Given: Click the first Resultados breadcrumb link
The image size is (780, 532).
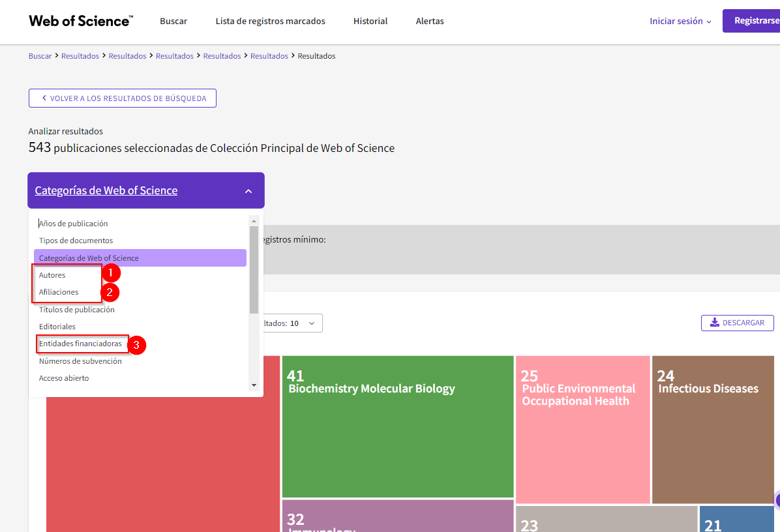Looking at the screenshot, I should tap(80, 55).
